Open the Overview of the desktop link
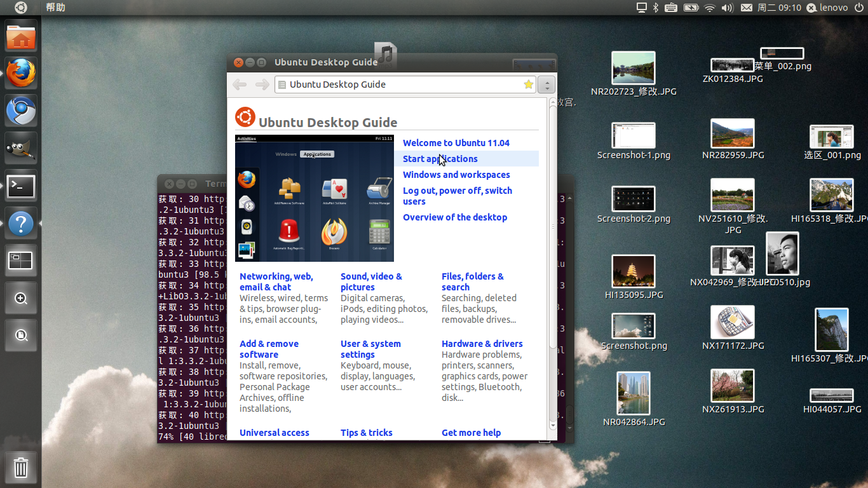The image size is (868, 488). (455, 217)
